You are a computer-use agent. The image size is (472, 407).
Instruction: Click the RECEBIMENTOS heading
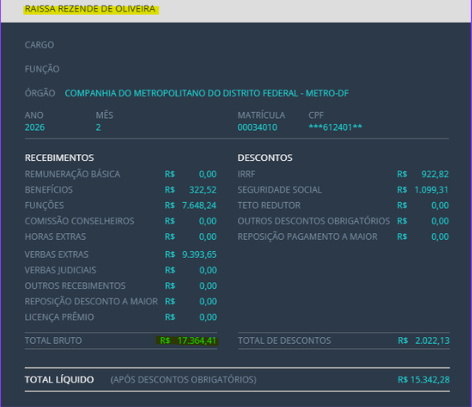59,158
